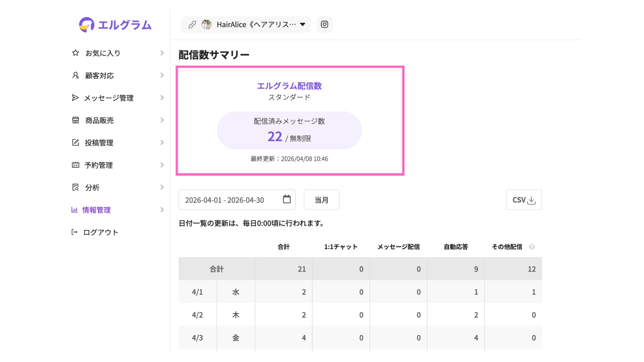
Task: Click the date range input field
Action: click(225, 200)
